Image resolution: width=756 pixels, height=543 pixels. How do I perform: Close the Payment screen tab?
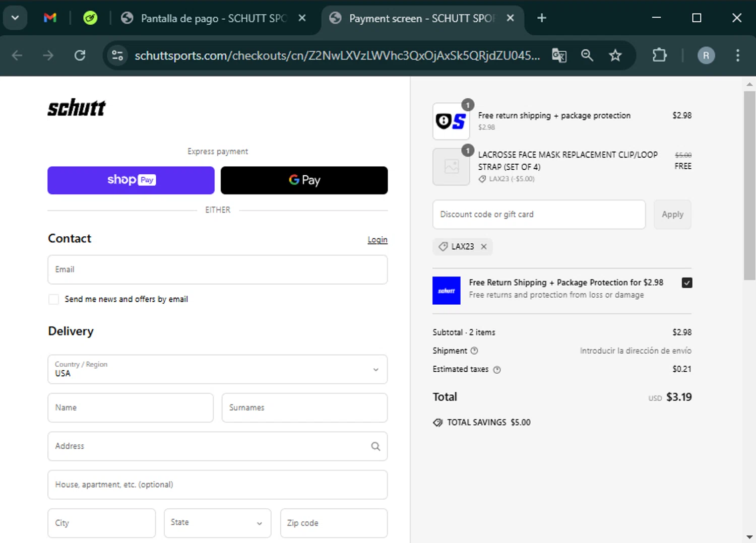[x=510, y=18]
